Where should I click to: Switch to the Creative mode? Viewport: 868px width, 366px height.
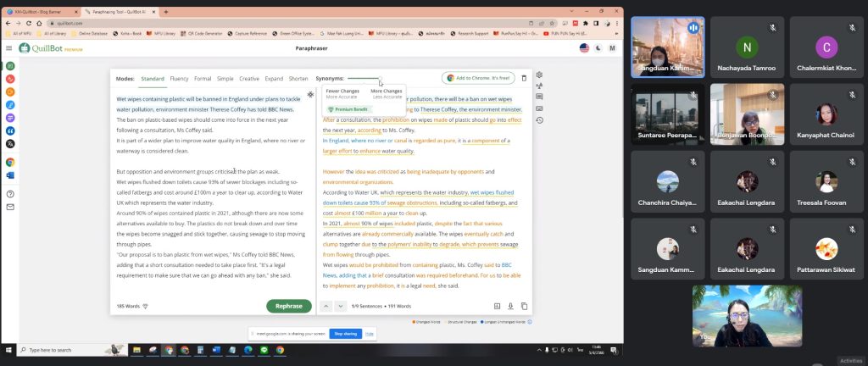(x=249, y=78)
